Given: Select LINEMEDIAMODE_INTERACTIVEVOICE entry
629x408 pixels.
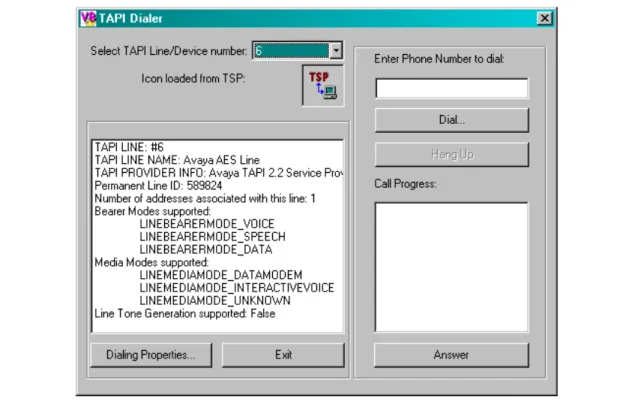Looking at the screenshot, I should 237,288.
